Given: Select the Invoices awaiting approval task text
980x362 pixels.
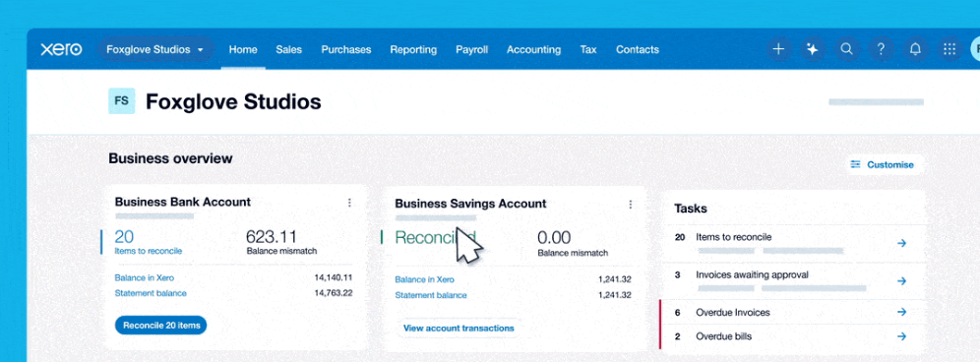Looking at the screenshot, I should pyautogui.click(x=752, y=274).
